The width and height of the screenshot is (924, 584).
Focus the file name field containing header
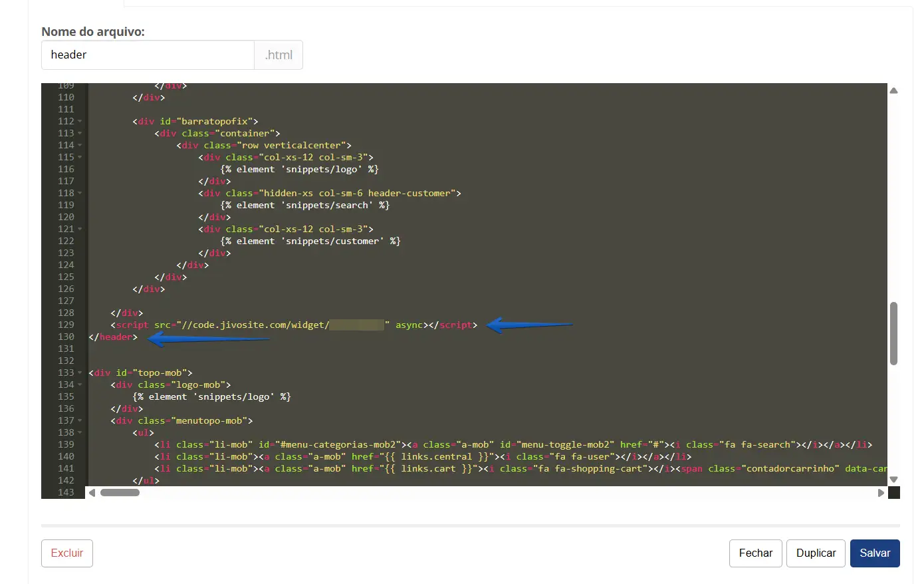point(148,55)
